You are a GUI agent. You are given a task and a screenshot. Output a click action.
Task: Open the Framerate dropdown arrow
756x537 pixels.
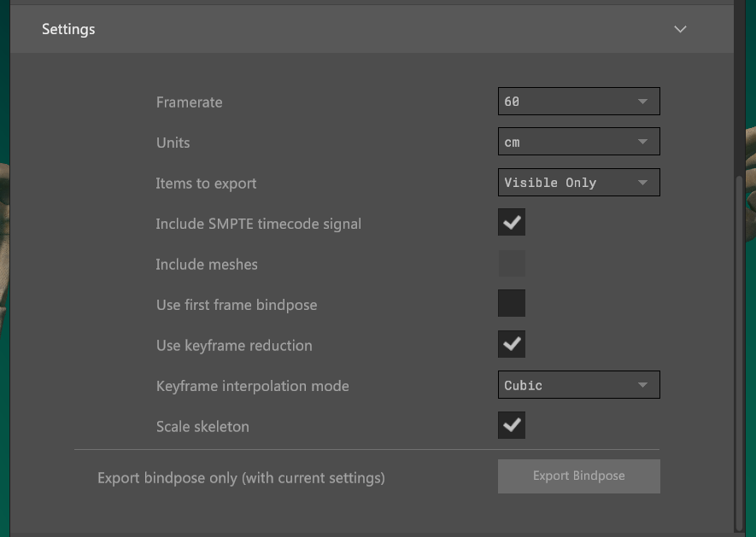point(642,102)
